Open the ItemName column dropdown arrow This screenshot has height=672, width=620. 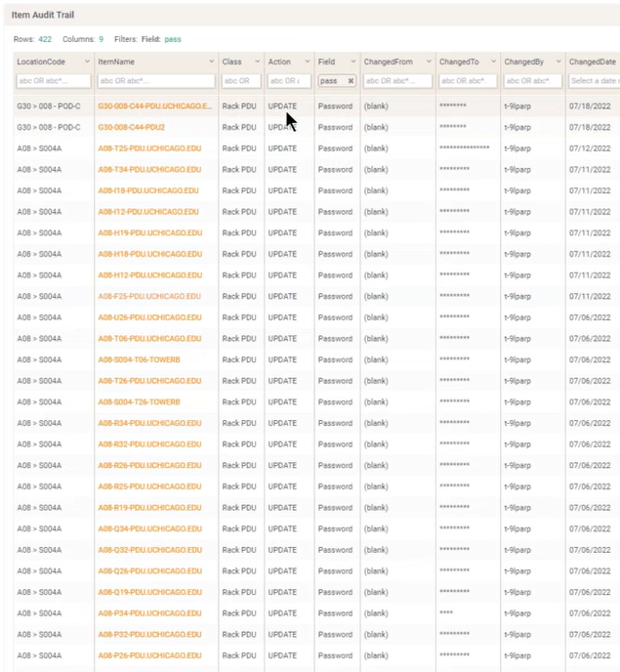(211, 62)
